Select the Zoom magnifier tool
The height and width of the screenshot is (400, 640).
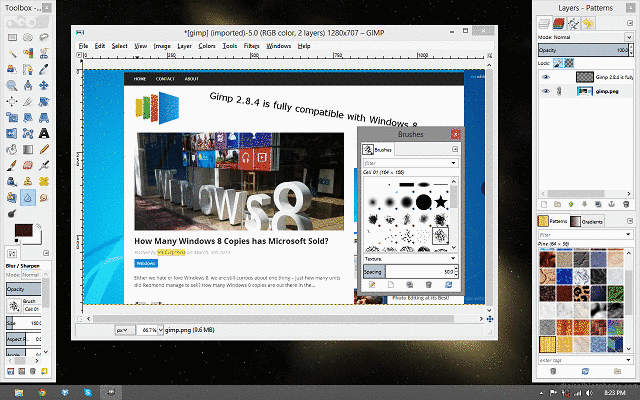coord(12,85)
